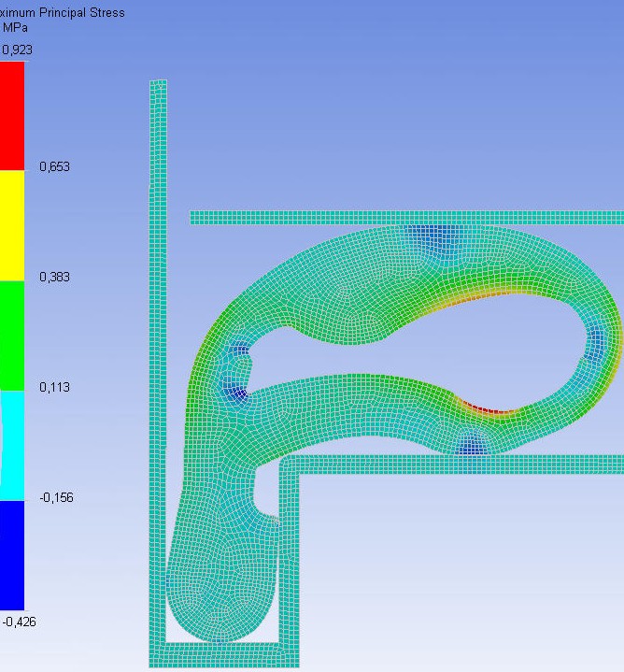Click the red peak stress hotspot on seal
624x672 pixels.
pos(487,410)
